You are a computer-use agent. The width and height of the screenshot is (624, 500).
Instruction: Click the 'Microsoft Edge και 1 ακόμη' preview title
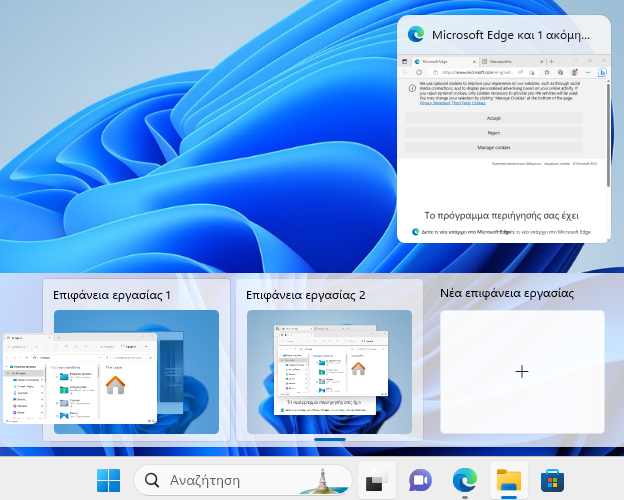pyautogui.click(x=511, y=35)
